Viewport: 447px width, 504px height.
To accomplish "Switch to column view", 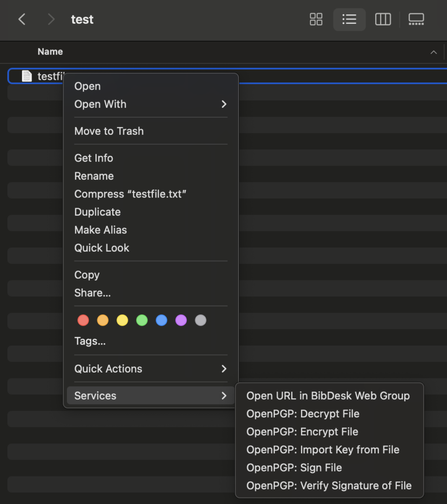I will [383, 20].
